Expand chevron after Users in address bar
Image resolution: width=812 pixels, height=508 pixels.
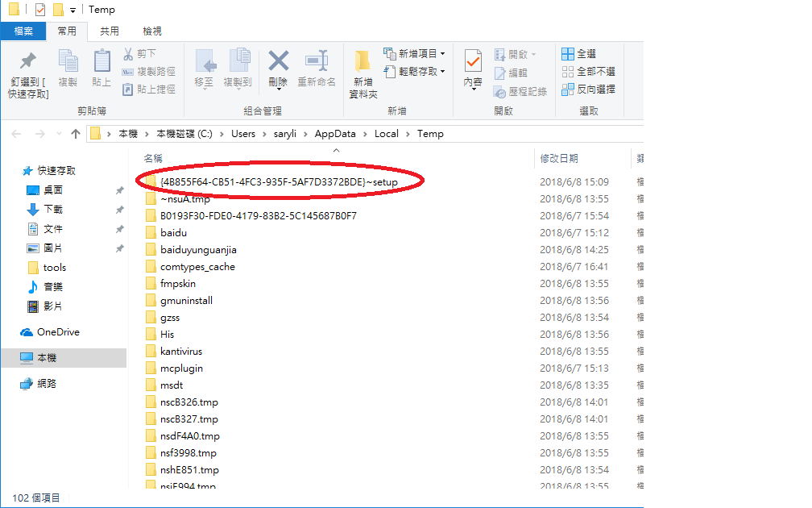[x=264, y=134]
